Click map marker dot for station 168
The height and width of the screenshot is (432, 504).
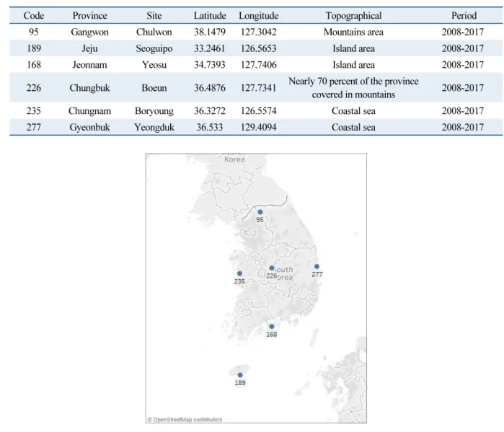(x=272, y=327)
